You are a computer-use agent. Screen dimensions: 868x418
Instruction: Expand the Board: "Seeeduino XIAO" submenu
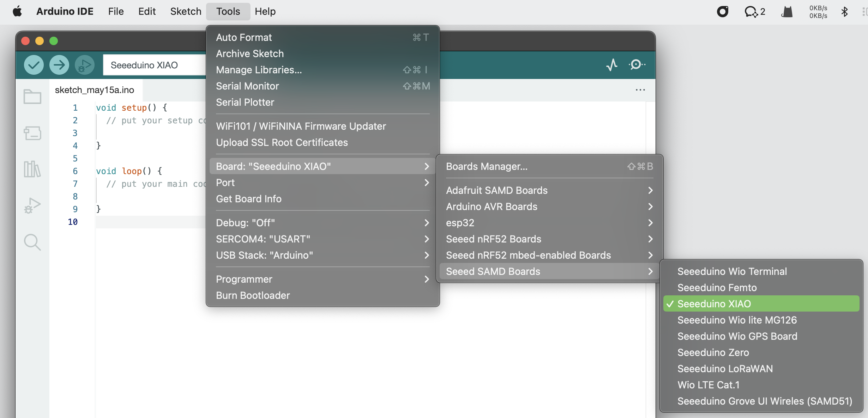[x=323, y=166]
